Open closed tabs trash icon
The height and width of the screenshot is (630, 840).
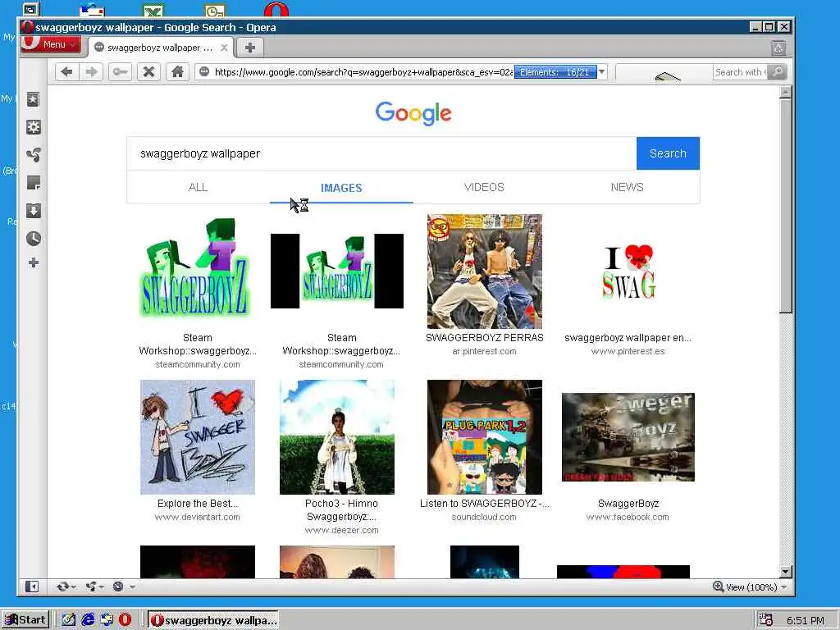779,48
